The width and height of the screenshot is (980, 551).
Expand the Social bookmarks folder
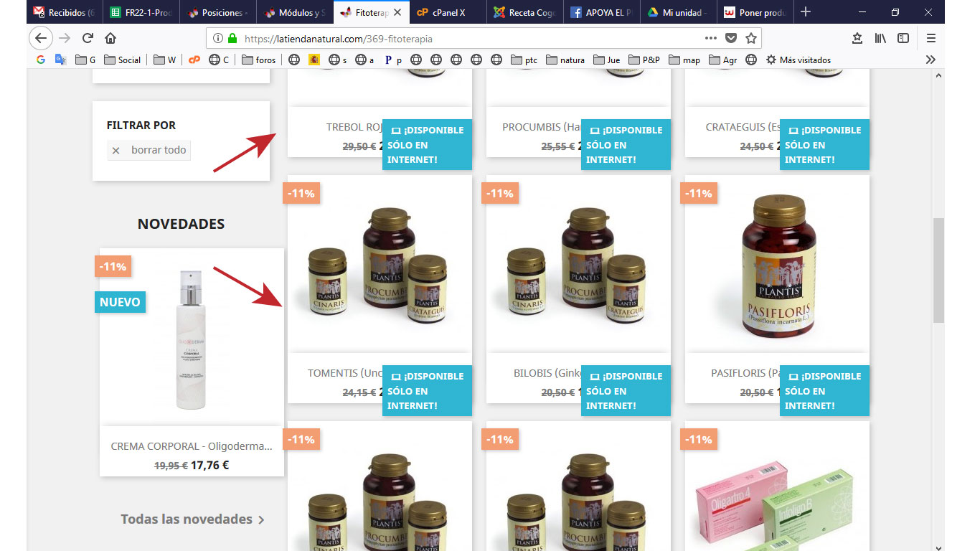(123, 60)
